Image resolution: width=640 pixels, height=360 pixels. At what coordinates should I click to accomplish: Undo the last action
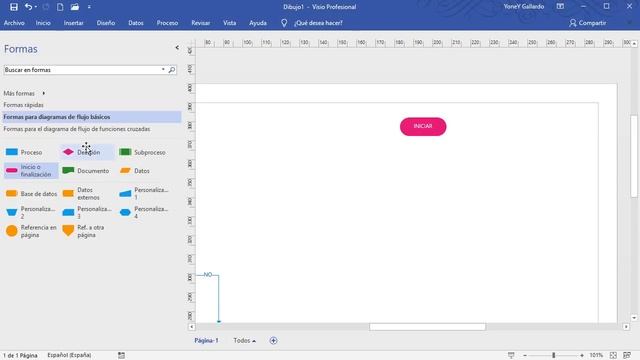point(28,7)
